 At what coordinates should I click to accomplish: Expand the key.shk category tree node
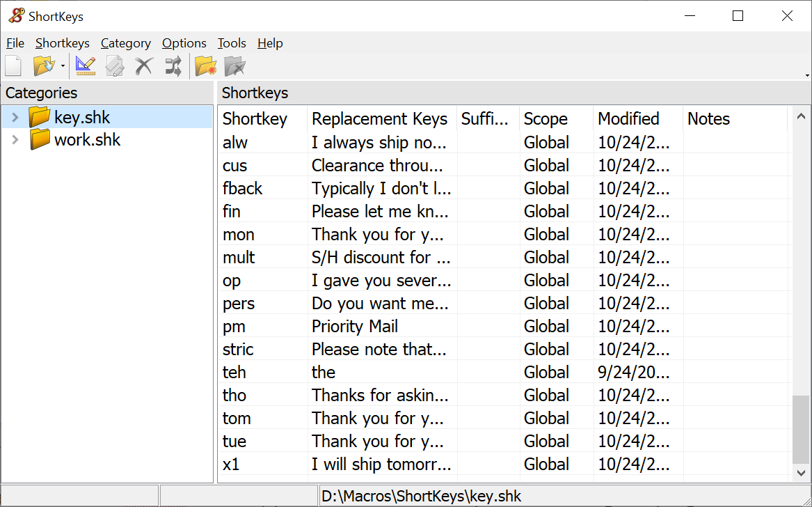(15, 117)
